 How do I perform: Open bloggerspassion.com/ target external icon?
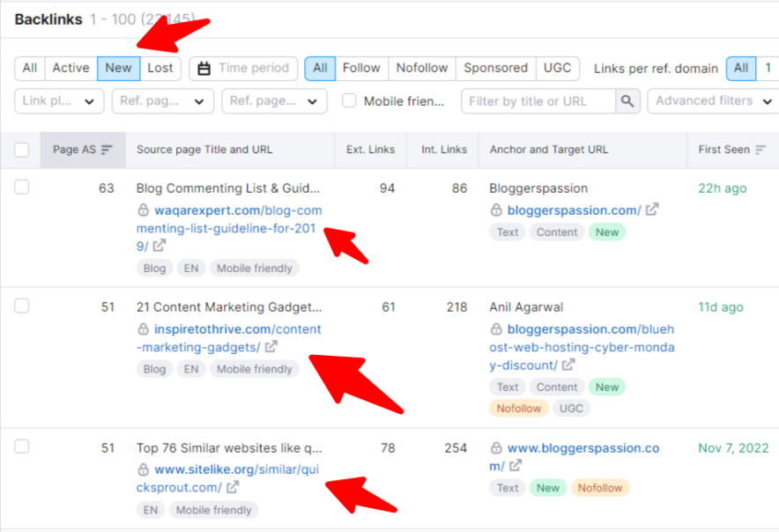point(652,210)
